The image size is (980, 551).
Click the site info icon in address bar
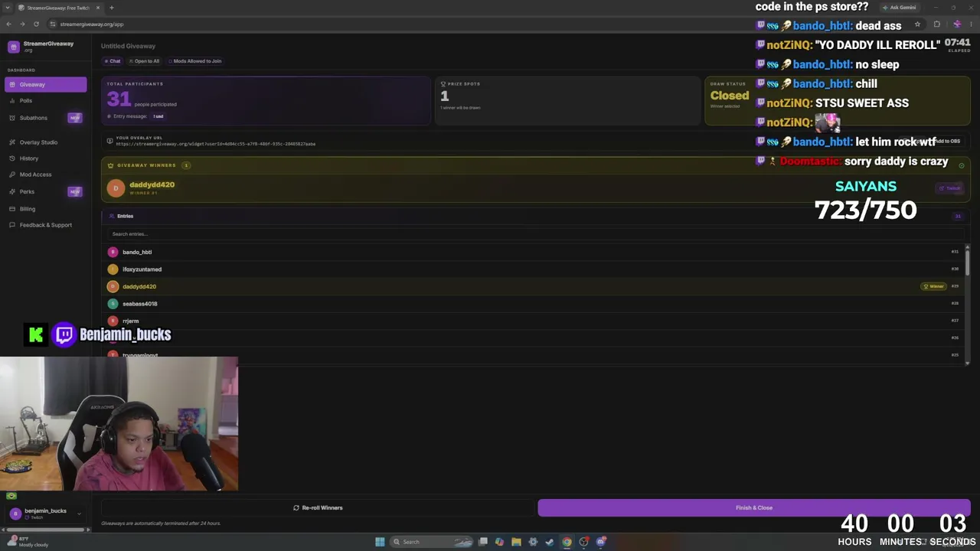pos(52,24)
